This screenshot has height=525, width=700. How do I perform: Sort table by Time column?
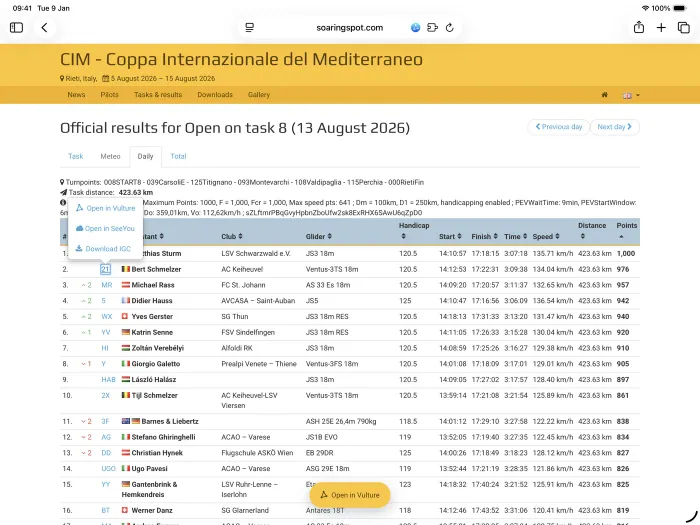(516, 236)
